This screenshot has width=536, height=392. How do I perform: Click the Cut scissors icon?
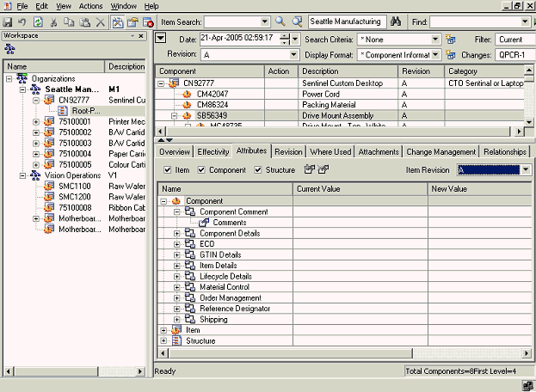pyautogui.click(x=53, y=21)
